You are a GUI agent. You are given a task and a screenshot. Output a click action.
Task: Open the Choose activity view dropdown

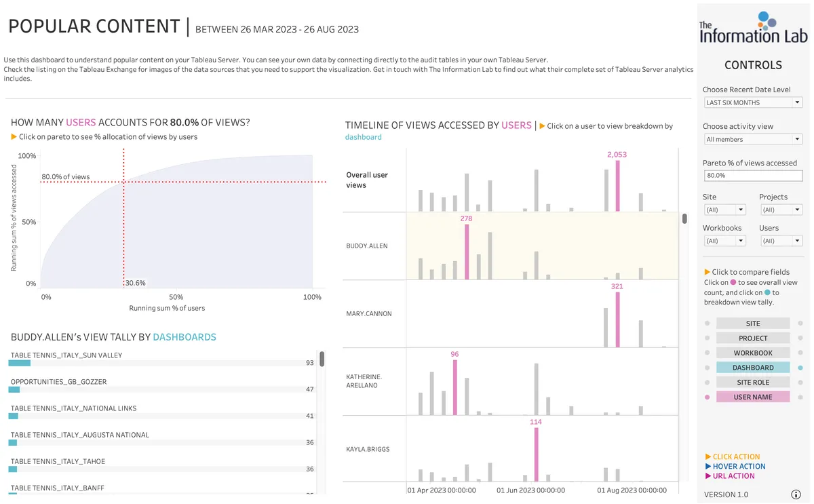(753, 139)
